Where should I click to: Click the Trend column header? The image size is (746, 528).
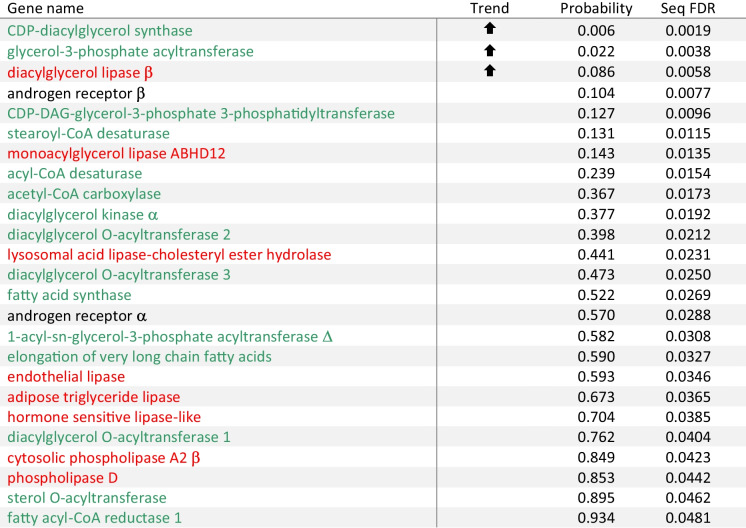[x=490, y=8]
